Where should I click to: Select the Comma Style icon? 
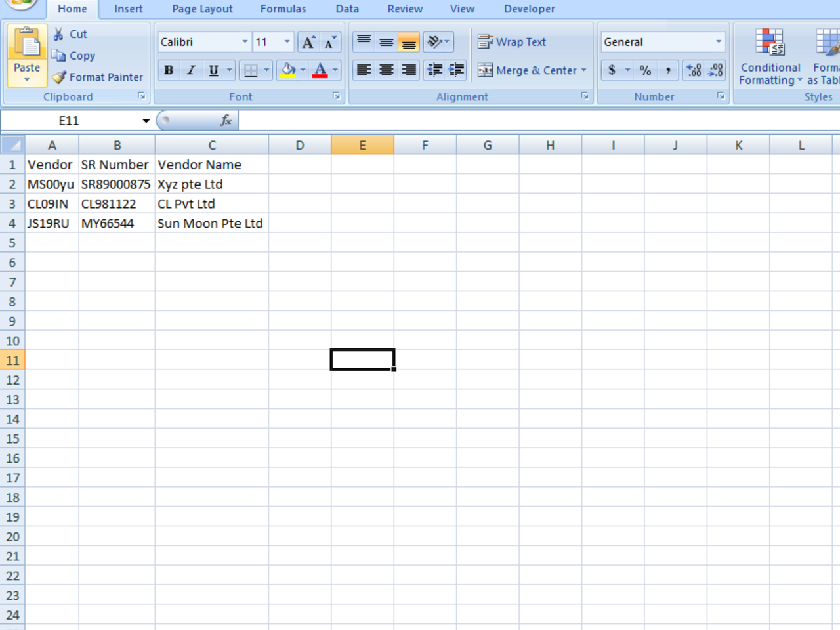669,70
